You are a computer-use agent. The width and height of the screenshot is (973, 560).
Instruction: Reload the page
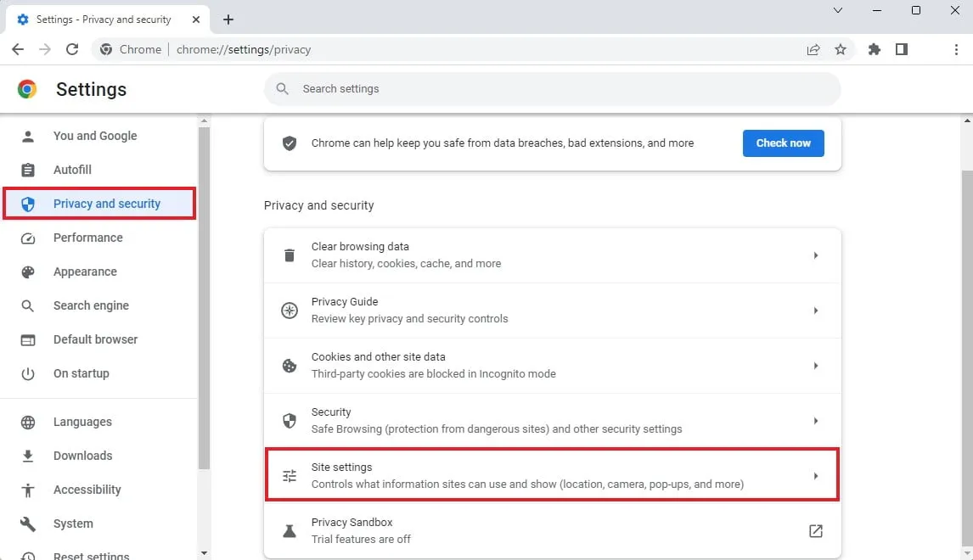tap(72, 49)
